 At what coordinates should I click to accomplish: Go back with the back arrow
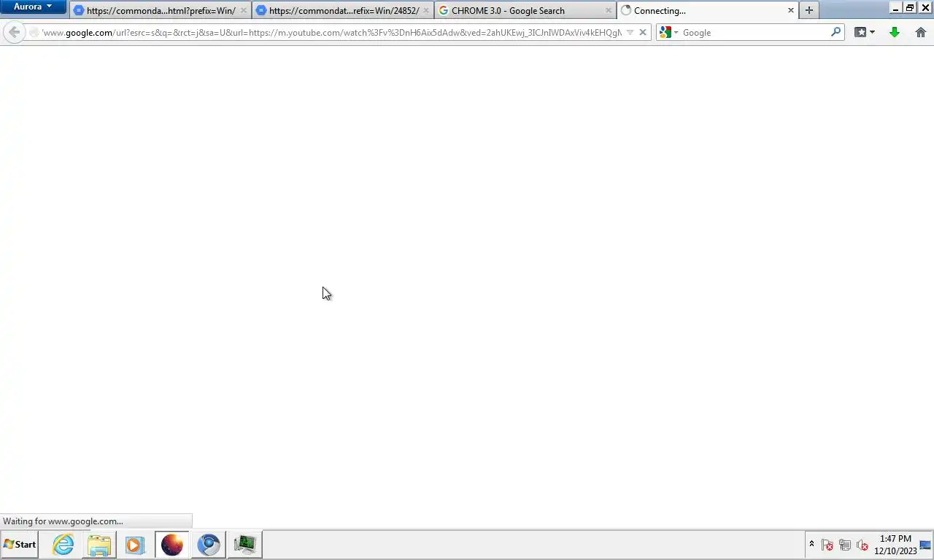click(14, 32)
